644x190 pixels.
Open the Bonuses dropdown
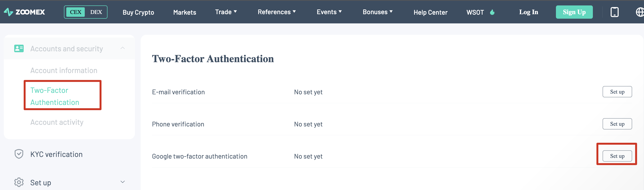tap(377, 12)
